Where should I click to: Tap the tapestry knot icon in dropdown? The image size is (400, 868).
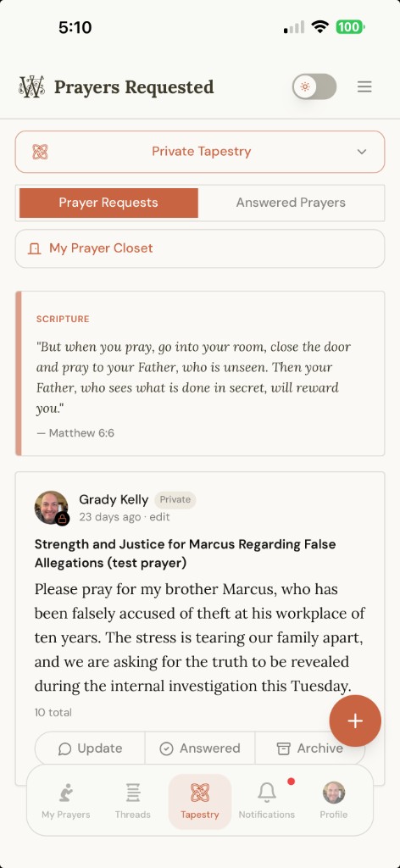[x=40, y=152]
